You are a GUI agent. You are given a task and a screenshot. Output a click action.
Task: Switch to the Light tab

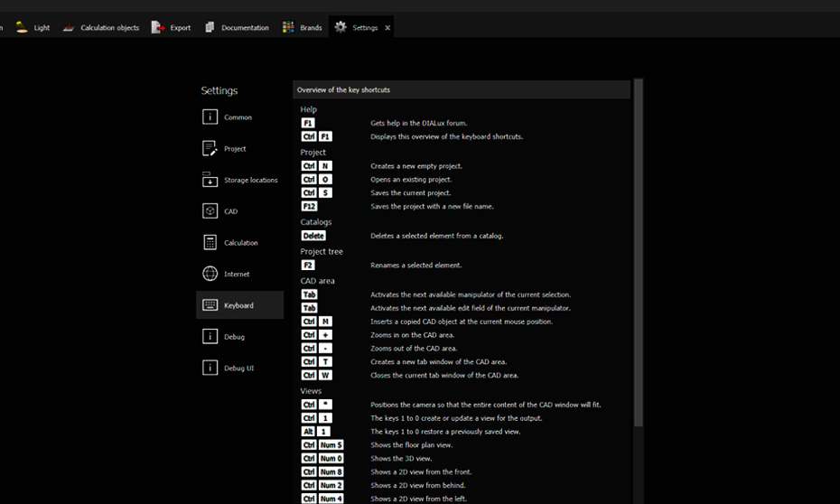[34, 28]
